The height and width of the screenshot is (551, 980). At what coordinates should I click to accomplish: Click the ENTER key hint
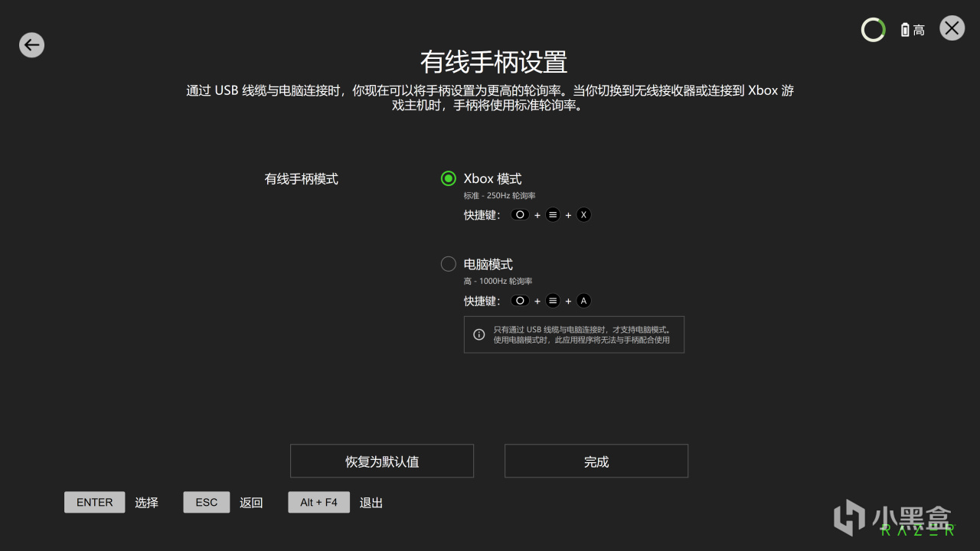tap(95, 502)
